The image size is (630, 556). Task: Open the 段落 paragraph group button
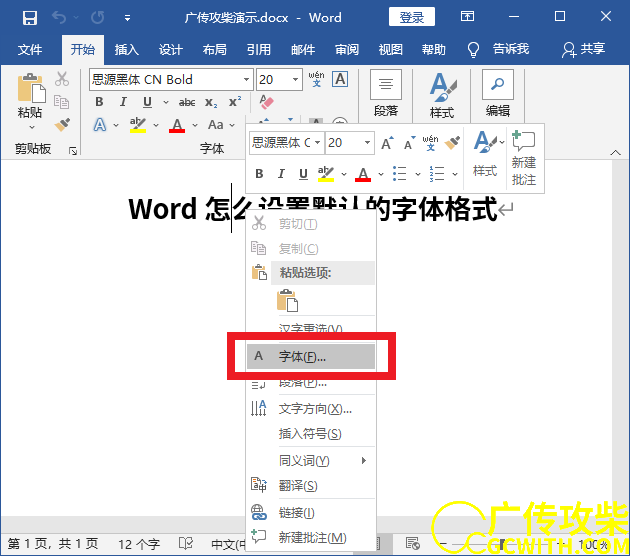(x=386, y=94)
